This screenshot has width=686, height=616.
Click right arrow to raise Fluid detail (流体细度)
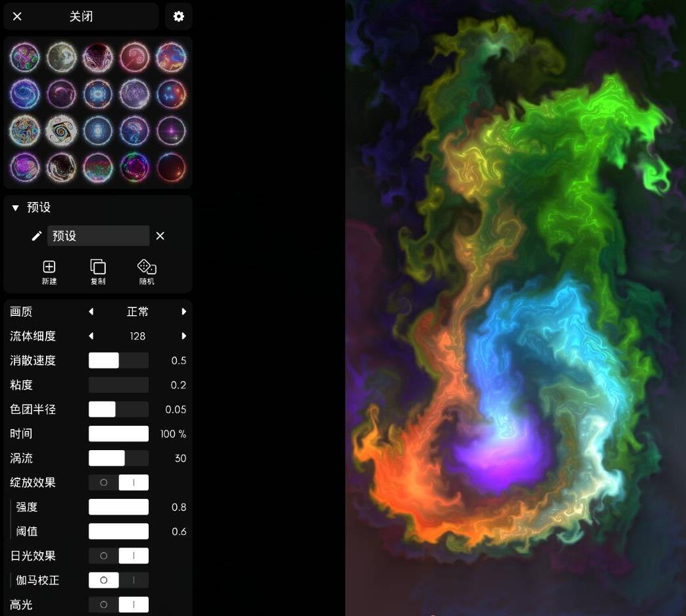[x=184, y=336]
